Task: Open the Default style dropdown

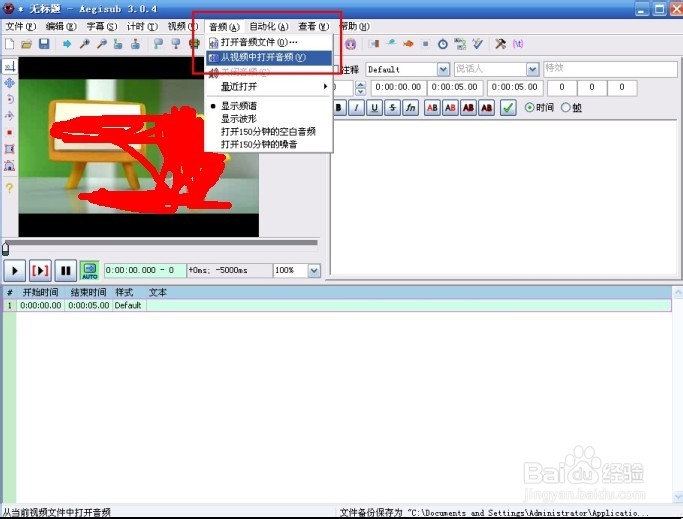Action: (443, 69)
